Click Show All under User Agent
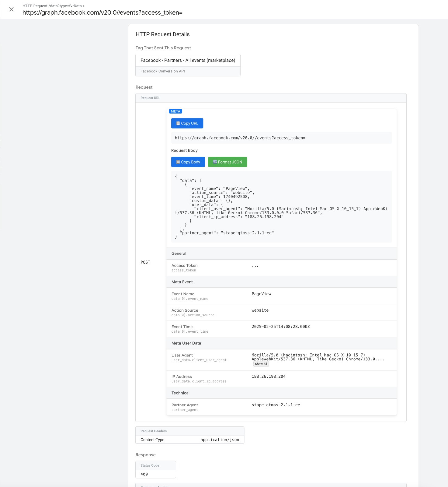The width and height of the screenshot is (448, 487). click(x=261, y=364)
